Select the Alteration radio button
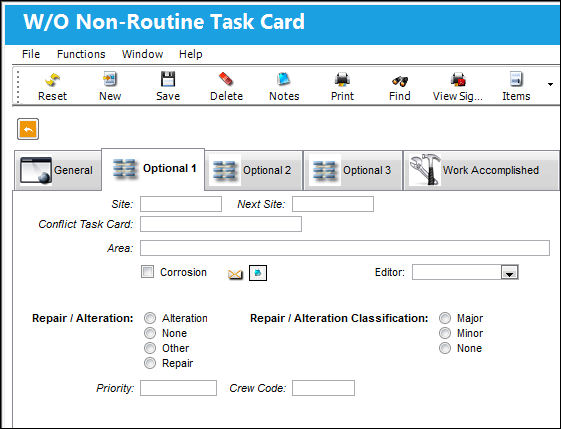The image size is (561, 429). [x=150, y=318]
